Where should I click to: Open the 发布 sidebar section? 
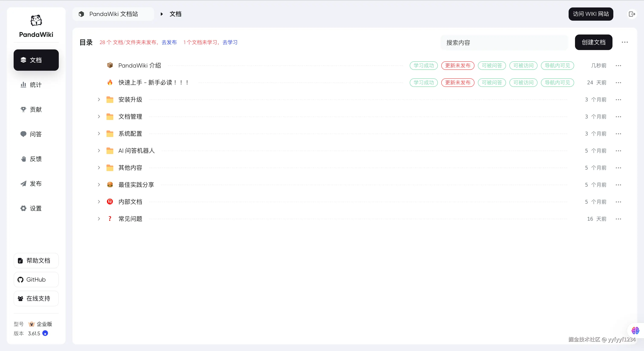[x=36, y=184]
